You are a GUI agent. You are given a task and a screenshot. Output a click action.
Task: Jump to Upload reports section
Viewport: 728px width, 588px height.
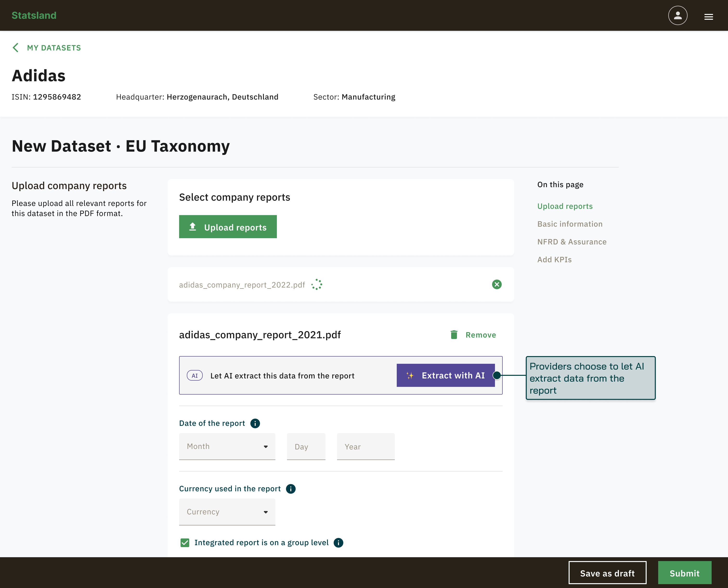[565, 206]
